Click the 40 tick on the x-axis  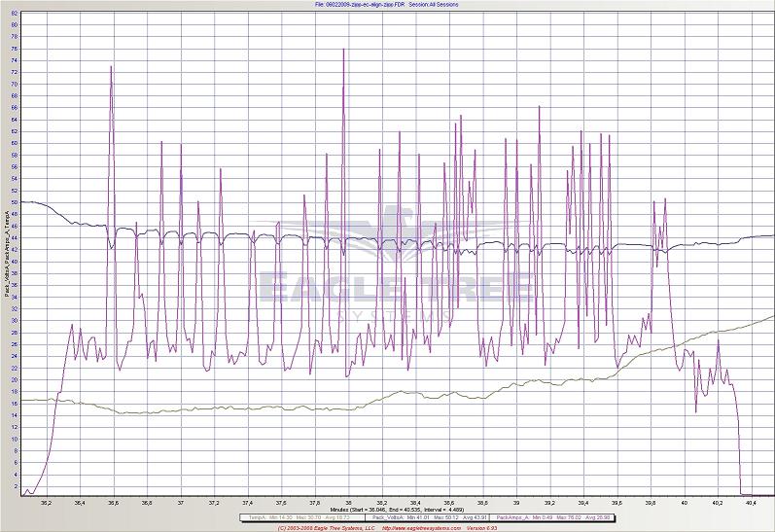coord(685,503)
